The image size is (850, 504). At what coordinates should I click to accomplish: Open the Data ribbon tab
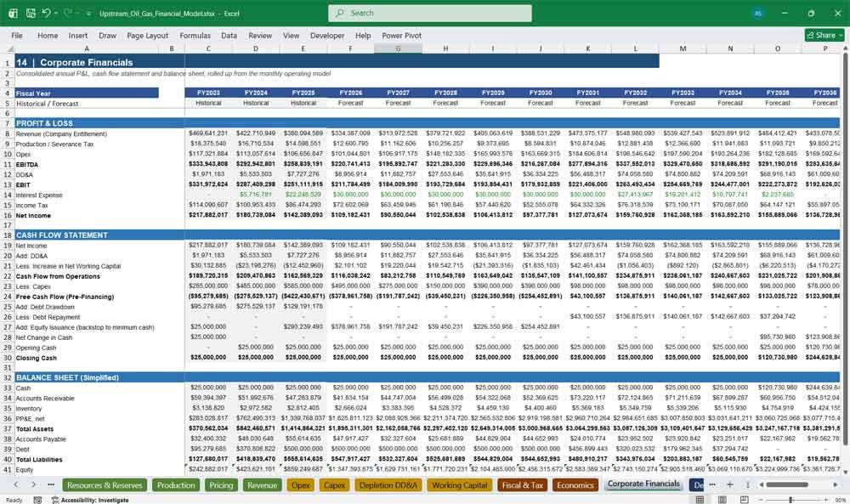[229, 35]
